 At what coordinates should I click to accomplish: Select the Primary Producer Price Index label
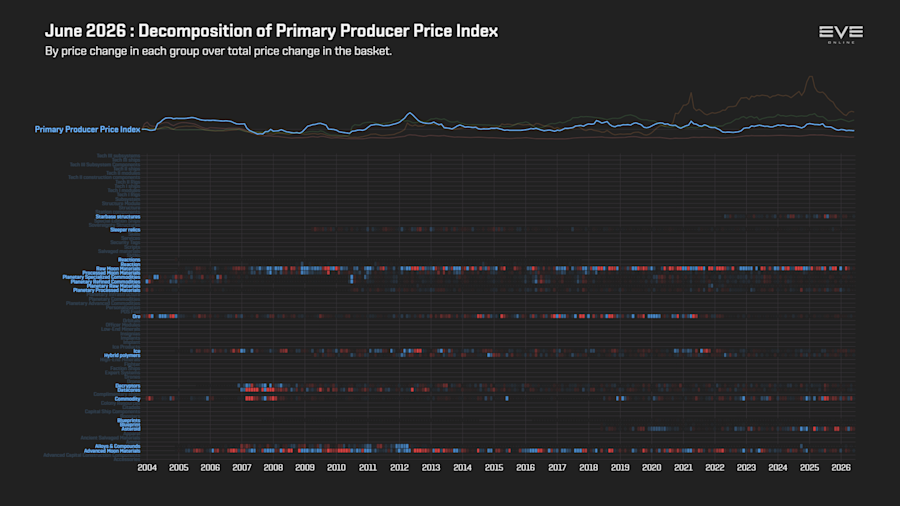87,130
